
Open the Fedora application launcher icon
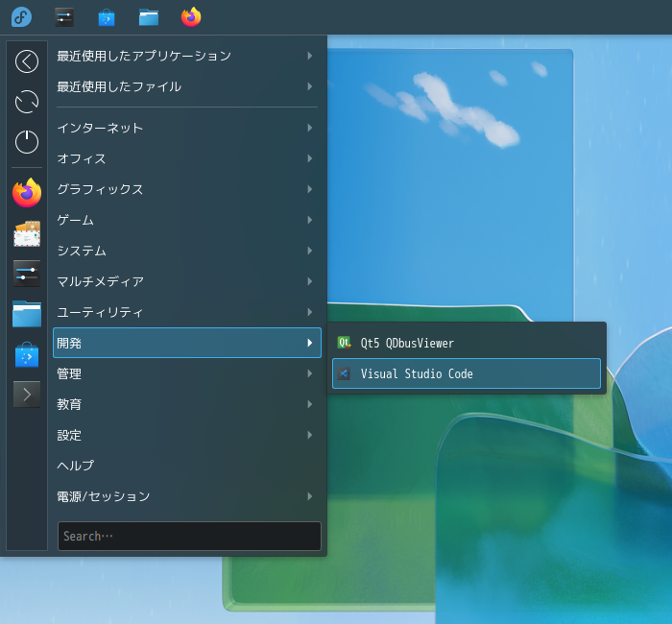(x=21, y=17)
